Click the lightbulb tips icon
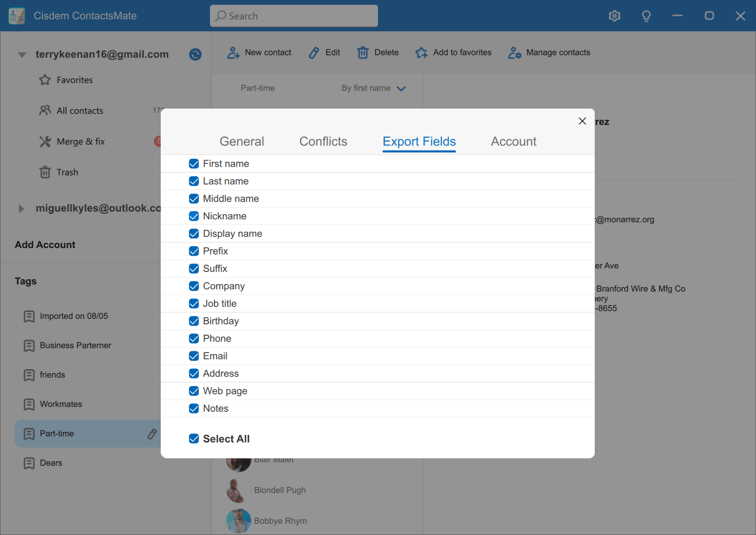756x535 pixels. tap(646, 16)
